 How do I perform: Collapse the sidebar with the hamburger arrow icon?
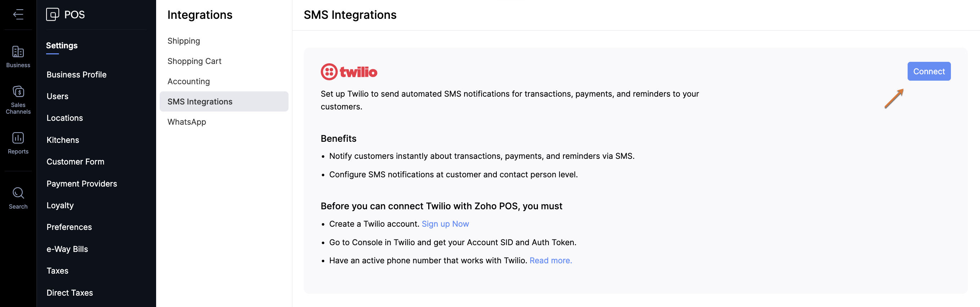click(x=18, y=15)
